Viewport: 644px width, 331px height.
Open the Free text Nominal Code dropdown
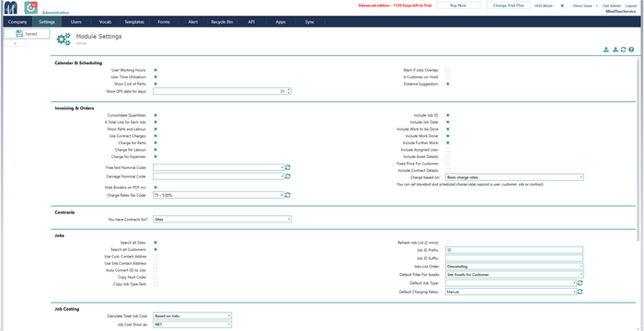(219, 167)
